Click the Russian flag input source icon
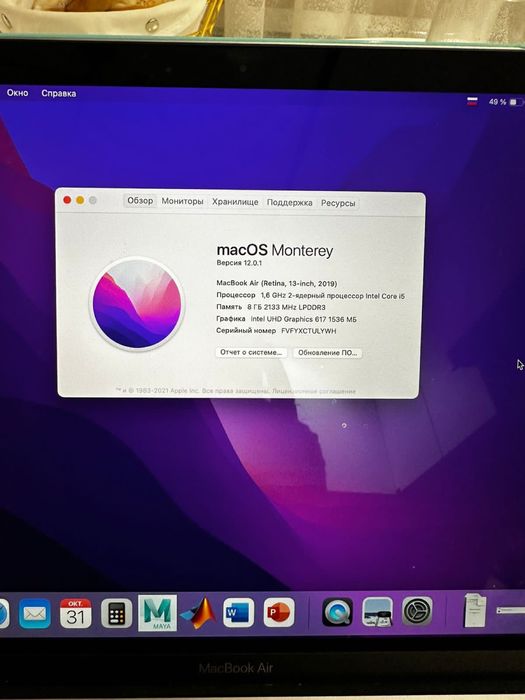The image size is (525, 700). 472,102
